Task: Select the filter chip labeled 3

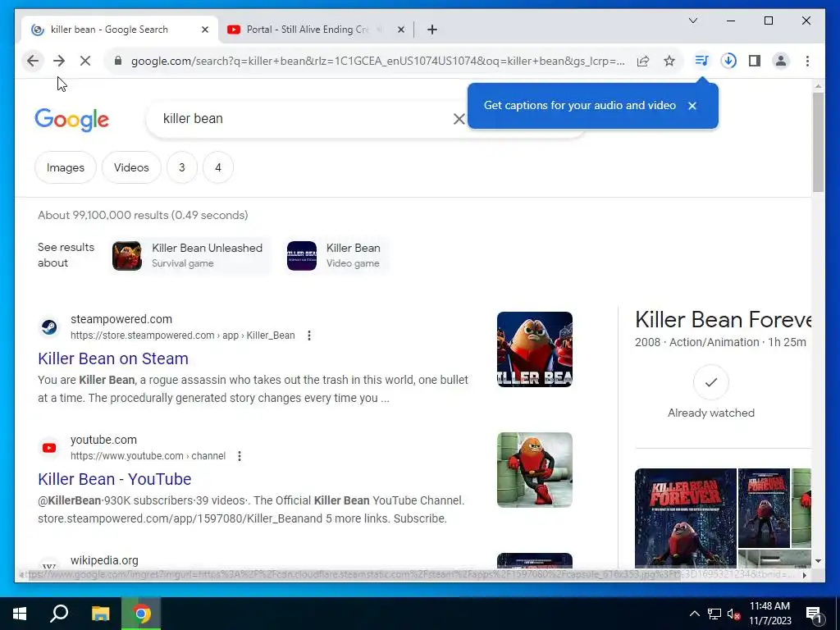Action: click(x=181, y=167)
